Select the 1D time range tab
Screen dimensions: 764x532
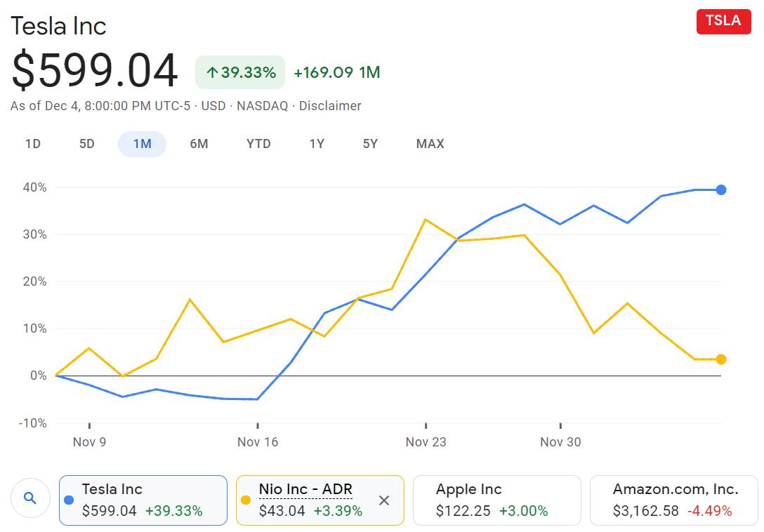click(x=33, y=144)
